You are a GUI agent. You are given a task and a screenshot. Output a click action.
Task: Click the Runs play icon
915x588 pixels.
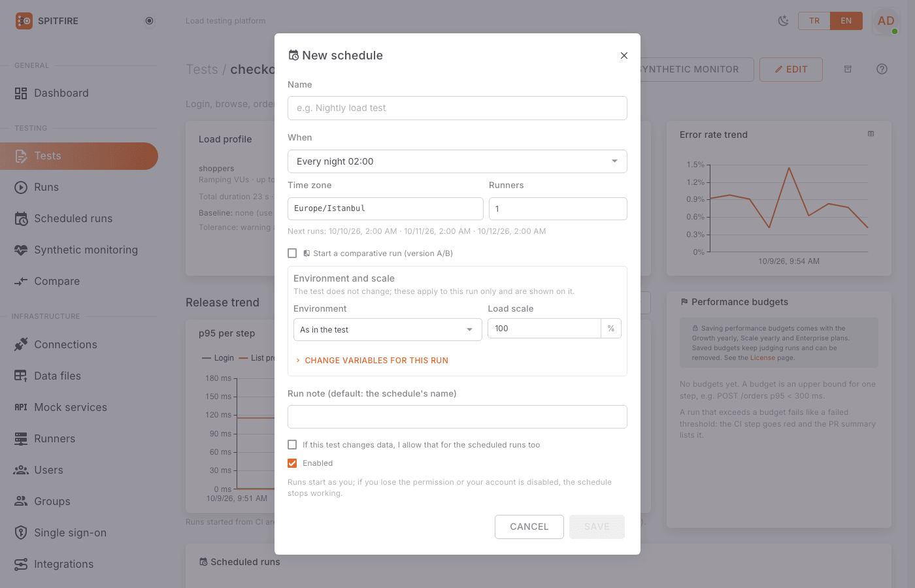[x=21, y=188]
